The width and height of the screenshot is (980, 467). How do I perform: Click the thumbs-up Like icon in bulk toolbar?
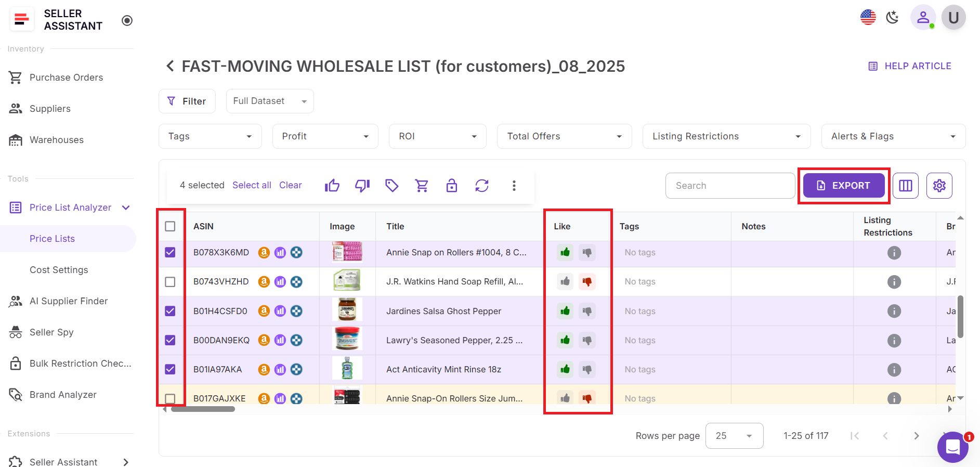(x=332, y=186)
